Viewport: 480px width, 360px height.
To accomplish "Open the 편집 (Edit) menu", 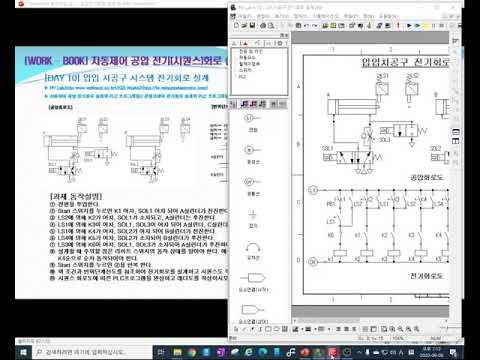I will coord(263,16).
